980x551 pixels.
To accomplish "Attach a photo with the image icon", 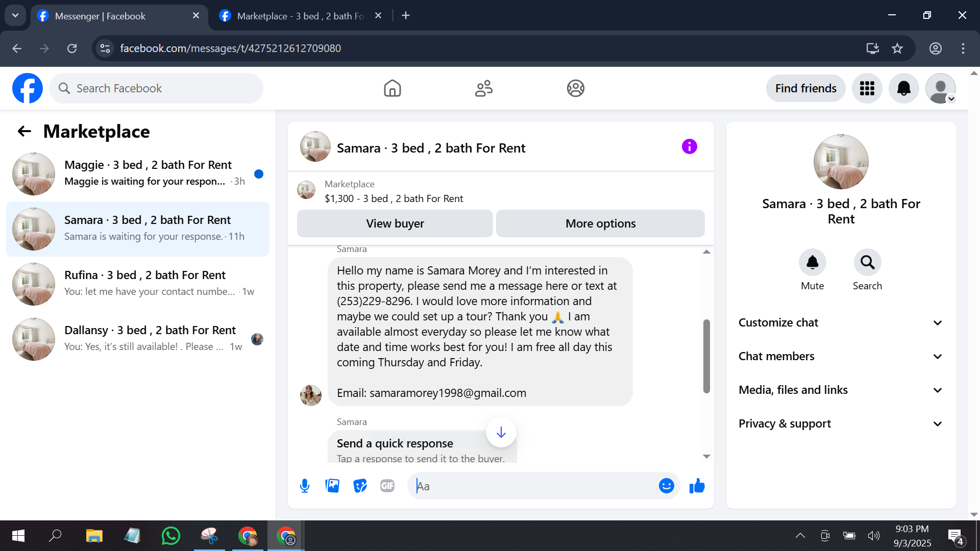I will [x=332, y=486].
